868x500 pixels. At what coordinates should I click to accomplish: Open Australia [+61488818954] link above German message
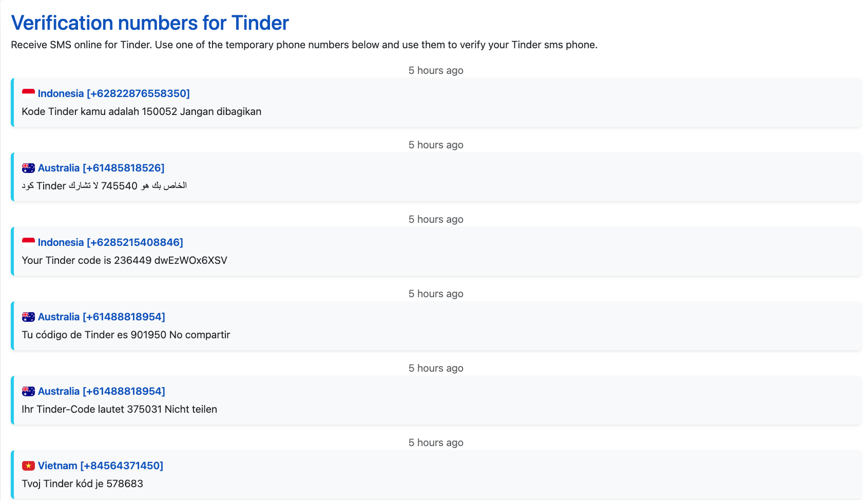[102, 391]
